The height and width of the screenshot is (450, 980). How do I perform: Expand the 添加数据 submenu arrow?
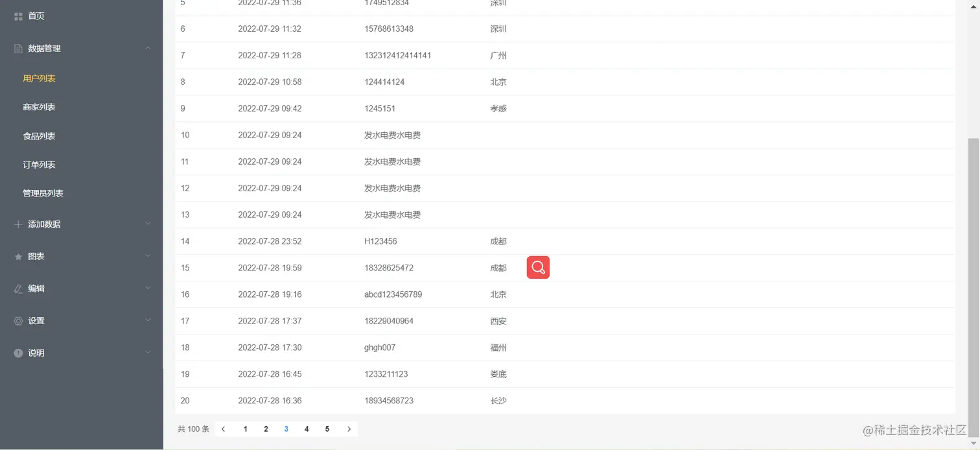point(148,224)
